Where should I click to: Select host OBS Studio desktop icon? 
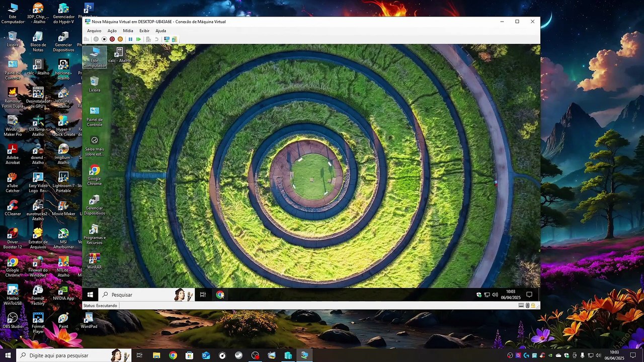point(13,321)
